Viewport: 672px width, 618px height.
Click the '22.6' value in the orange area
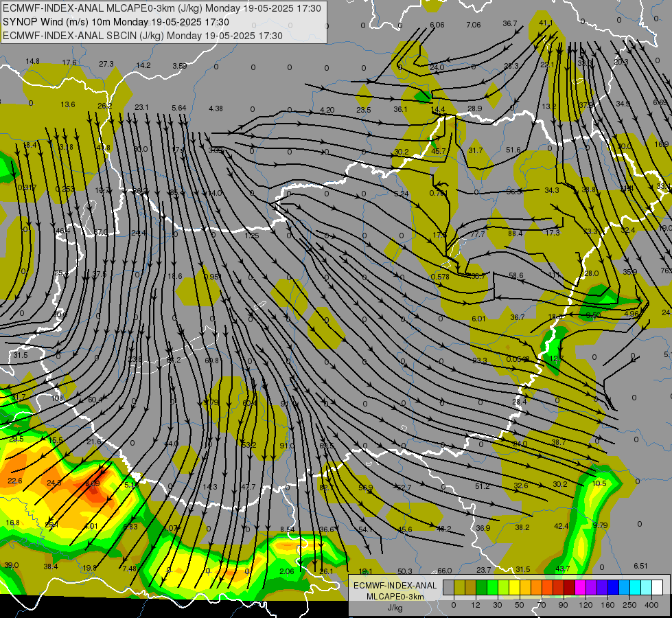tap(14, 481)
